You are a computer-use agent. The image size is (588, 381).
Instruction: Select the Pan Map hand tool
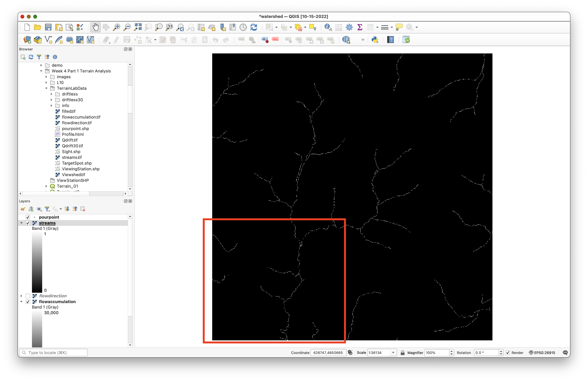pos(95,27)
